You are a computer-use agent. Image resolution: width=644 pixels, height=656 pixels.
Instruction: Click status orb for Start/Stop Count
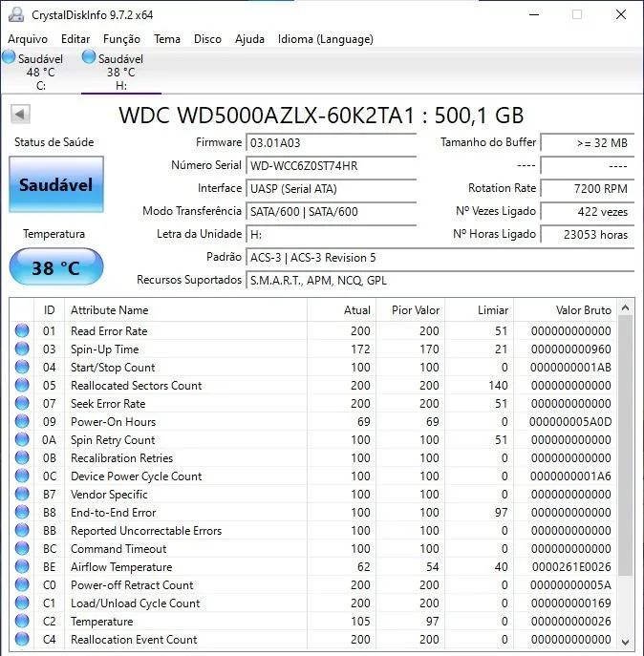pyautogui.click(x=22, y=367)
